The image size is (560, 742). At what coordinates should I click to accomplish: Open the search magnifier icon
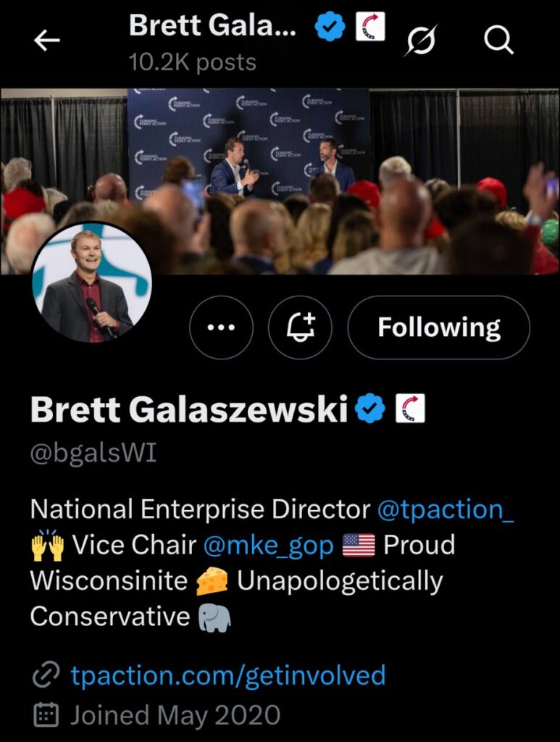point(498,41)
